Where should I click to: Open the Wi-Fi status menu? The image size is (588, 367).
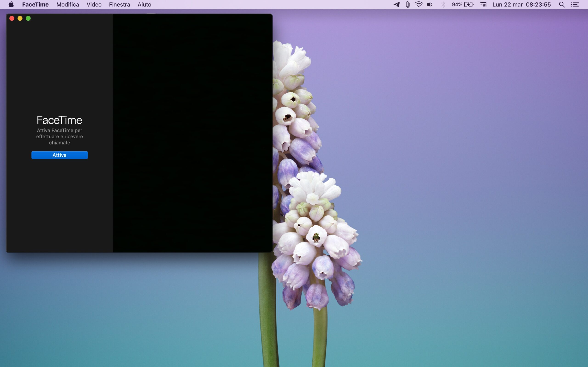(418, 5)
